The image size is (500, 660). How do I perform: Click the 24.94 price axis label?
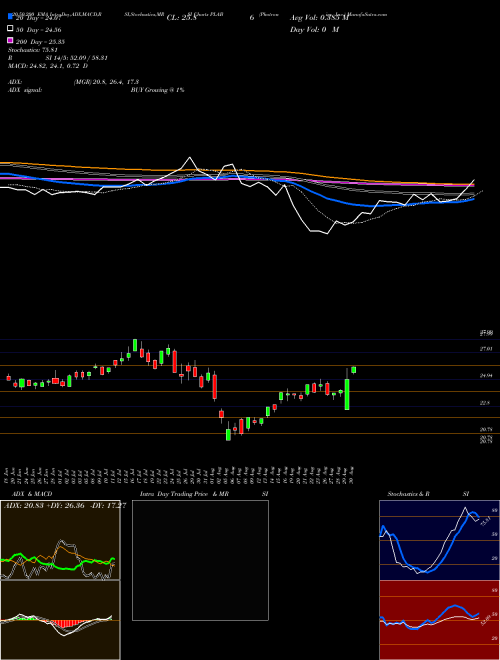486,375
